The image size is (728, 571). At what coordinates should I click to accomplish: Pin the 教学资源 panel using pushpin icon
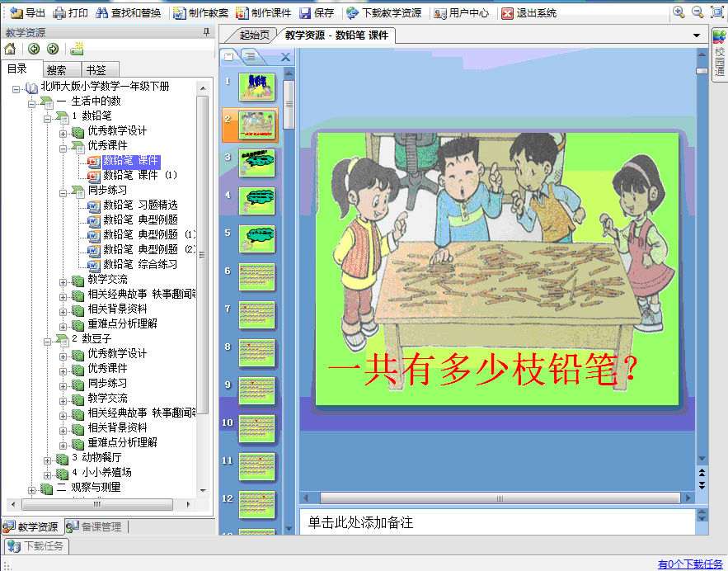206,32
